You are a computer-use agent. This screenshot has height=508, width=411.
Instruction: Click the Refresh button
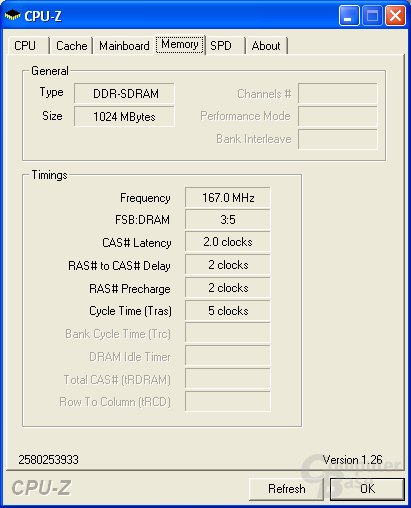[x=286, y=489]
